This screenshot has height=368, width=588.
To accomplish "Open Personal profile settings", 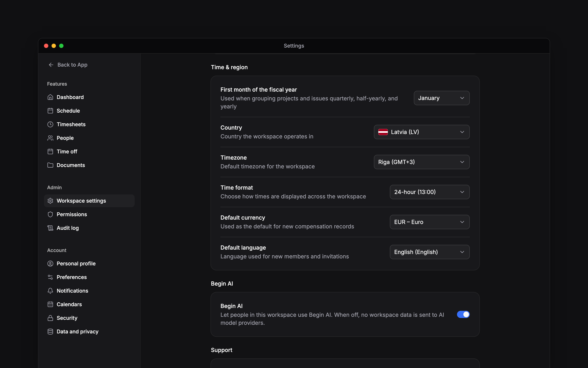I will click(x=89, y=264).
